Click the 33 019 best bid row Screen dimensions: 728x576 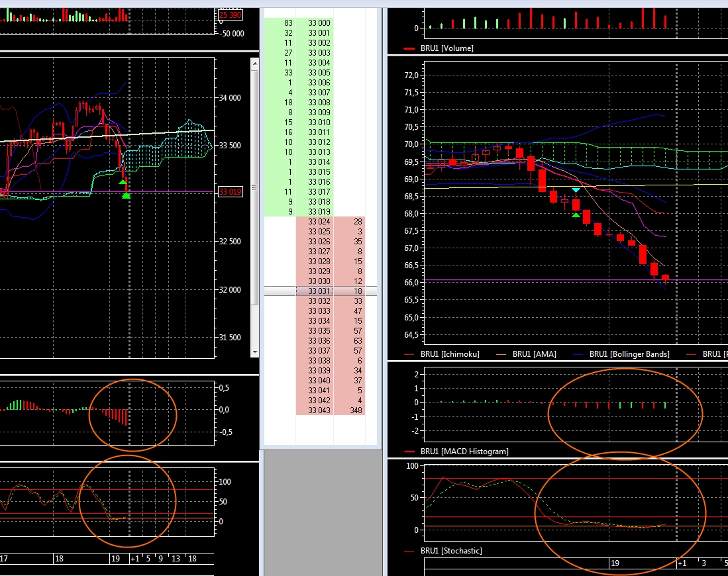click(319, 212)
